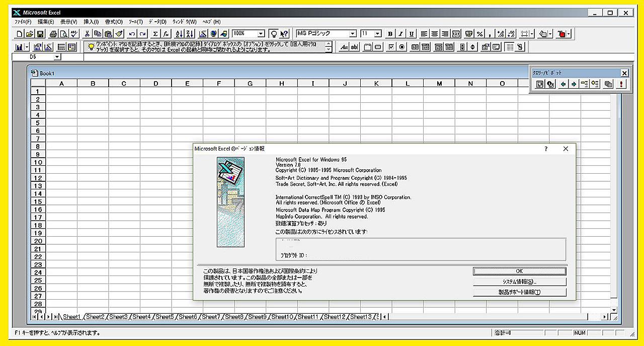This screenshot has height=346, width=644.
Task: Click the Drawing toolbar icon
Action: pyautogui.click(x=224, y=34)
